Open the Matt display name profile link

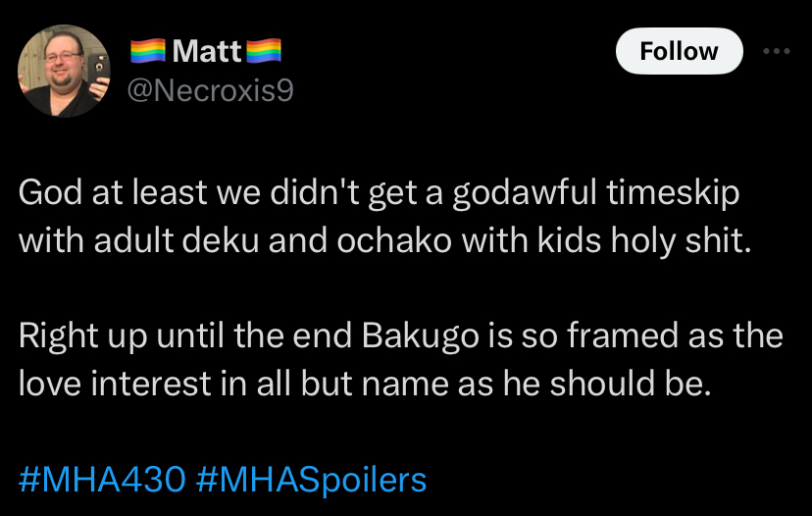pyautogui.click(x=207, y=51)
